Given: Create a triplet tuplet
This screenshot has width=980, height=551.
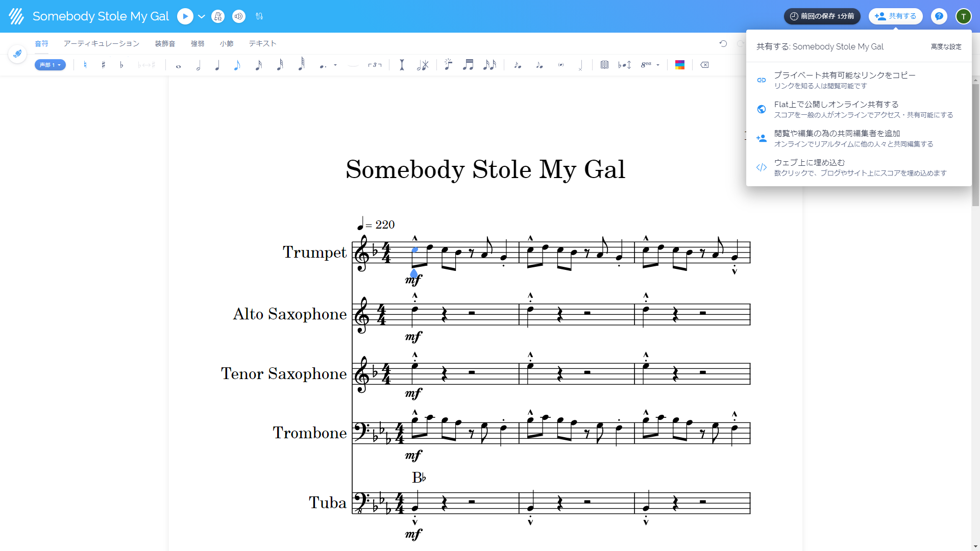Looking at the screenshot, I should point(375,65).
